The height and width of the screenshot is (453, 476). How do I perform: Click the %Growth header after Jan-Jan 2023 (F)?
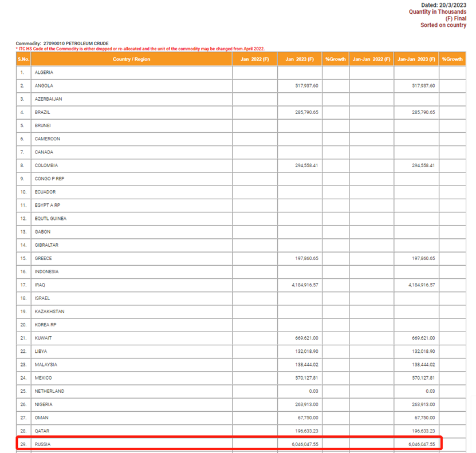coord(453,59)
